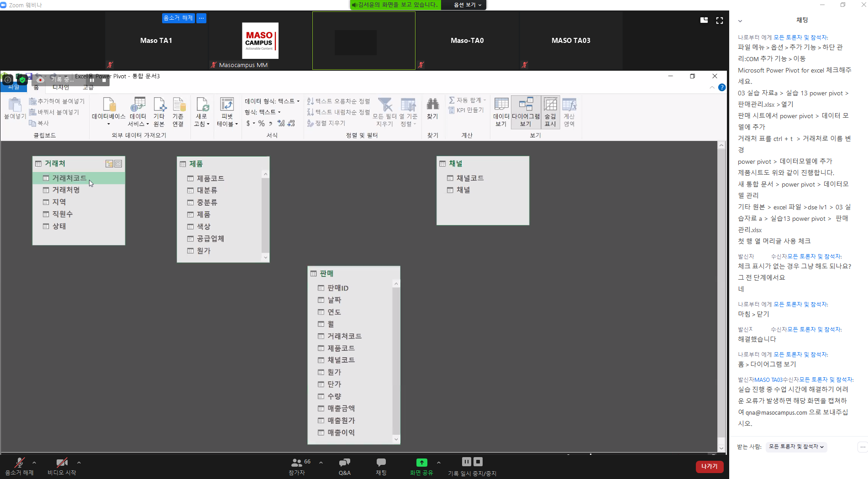Open the Design (디자인) ribbon tab
Viewport: 868px width, 479px height.
tap(61, 87)
